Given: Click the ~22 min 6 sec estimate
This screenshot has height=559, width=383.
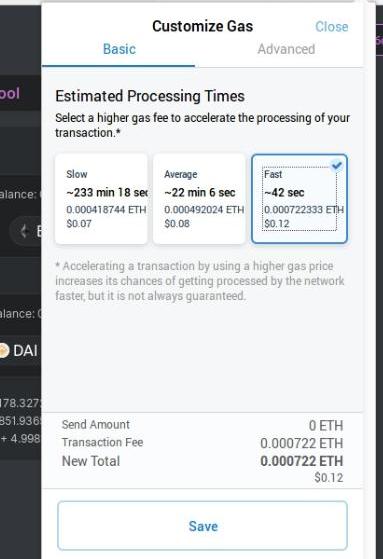Looking at the screenshot, I should tap(200, 193).
